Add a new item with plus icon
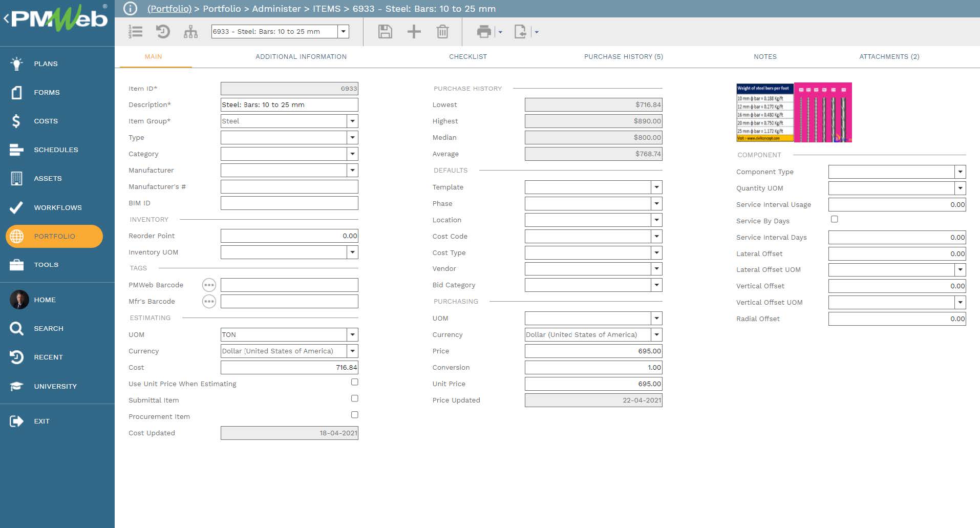The height and width of the screenshot is (528, 980). point(414,32)
